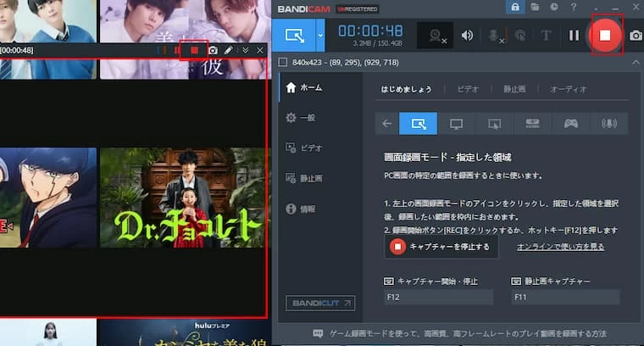Image resolution: width=644 pixels, height=346 pixels.
Task: Collapse the panel with the chevron-up arrow
Action: pyautogui.click(x=636, y=62)
